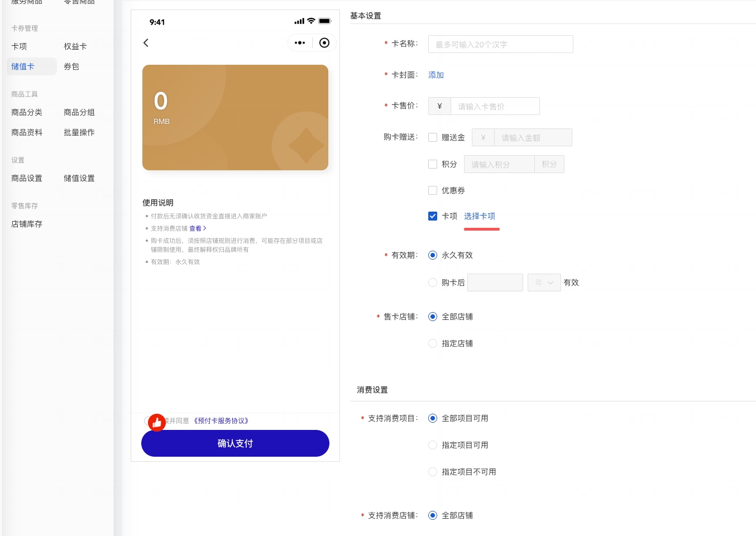
Task: Click the 请输入积分 input field
Action: click(x=499, y=164)
